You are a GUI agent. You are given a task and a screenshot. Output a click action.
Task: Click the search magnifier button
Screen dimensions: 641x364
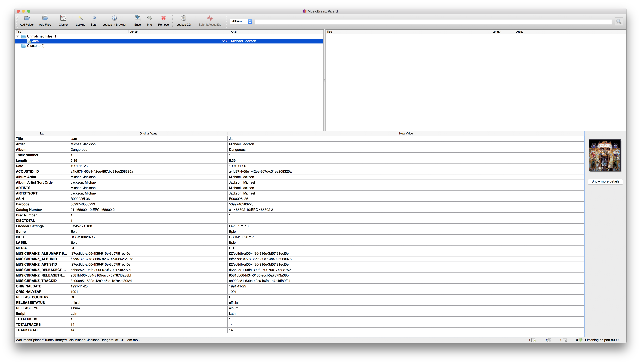pos(618,21)
